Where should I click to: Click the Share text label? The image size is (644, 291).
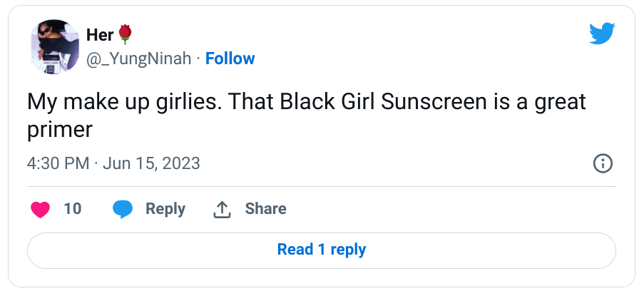(266, 209)
